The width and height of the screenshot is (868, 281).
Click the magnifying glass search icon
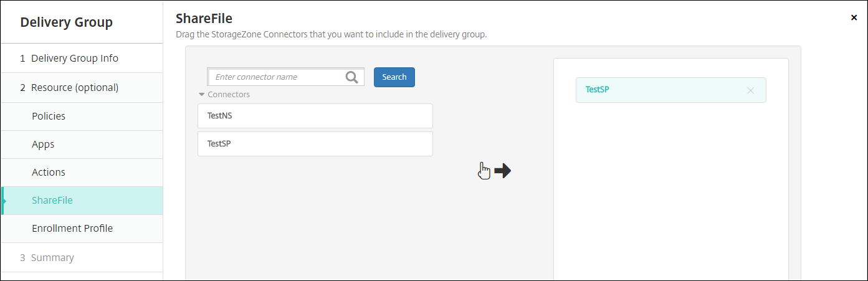(x=352, y=77)
